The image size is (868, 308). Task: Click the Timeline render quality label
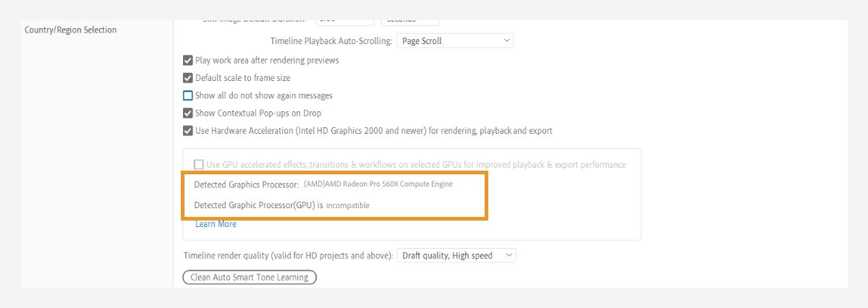288,255
